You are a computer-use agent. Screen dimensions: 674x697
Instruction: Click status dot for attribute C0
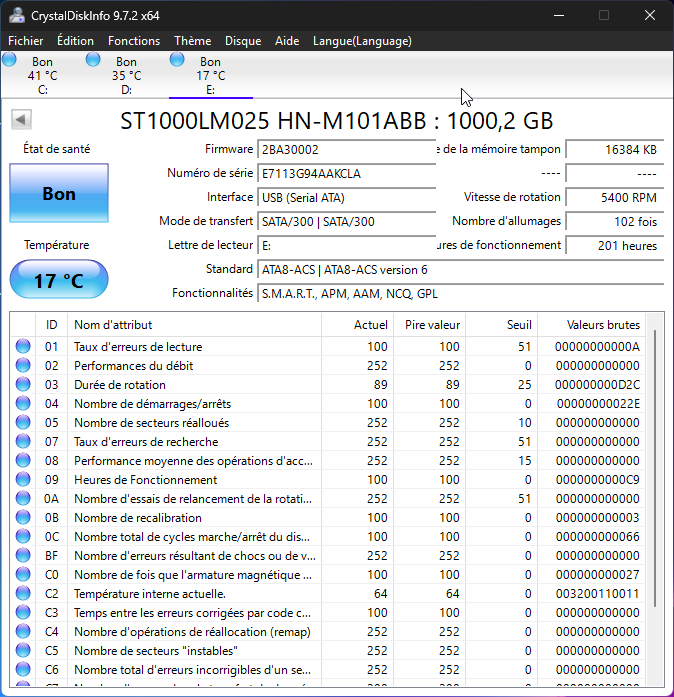pos(23,575)
